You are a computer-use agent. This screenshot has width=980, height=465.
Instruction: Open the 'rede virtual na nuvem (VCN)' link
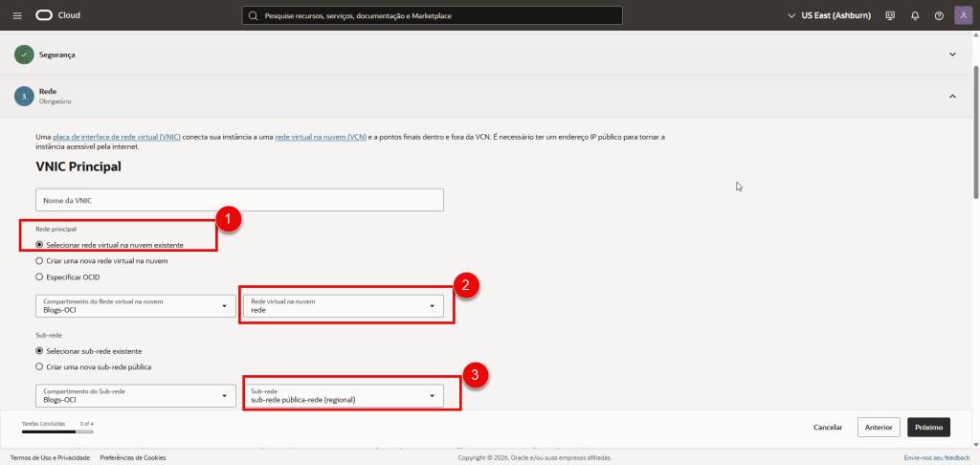tap(321, 137)
